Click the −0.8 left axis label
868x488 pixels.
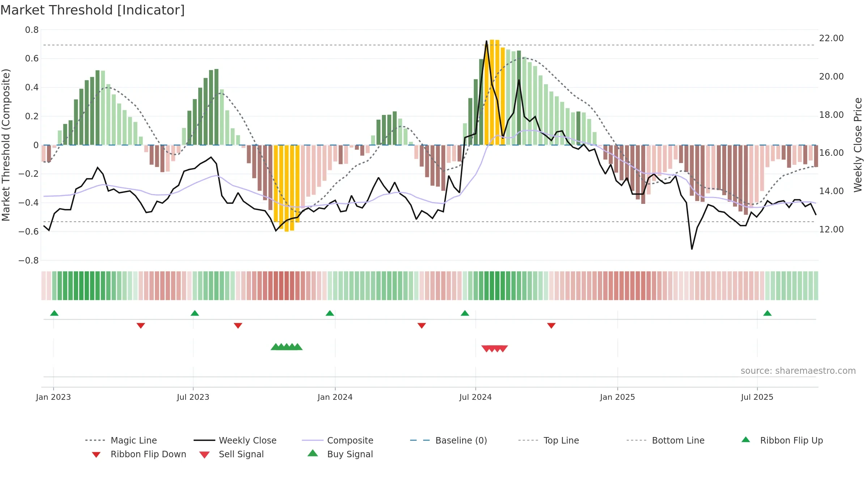tap(29, 261)
